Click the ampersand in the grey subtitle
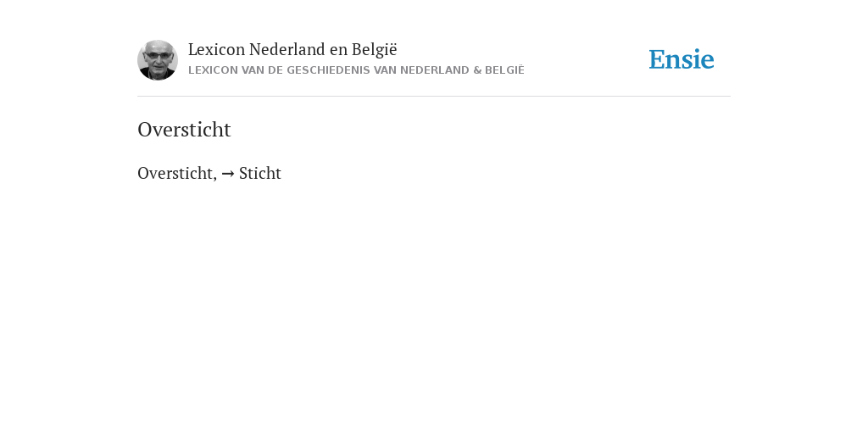 tap(477, 70)
